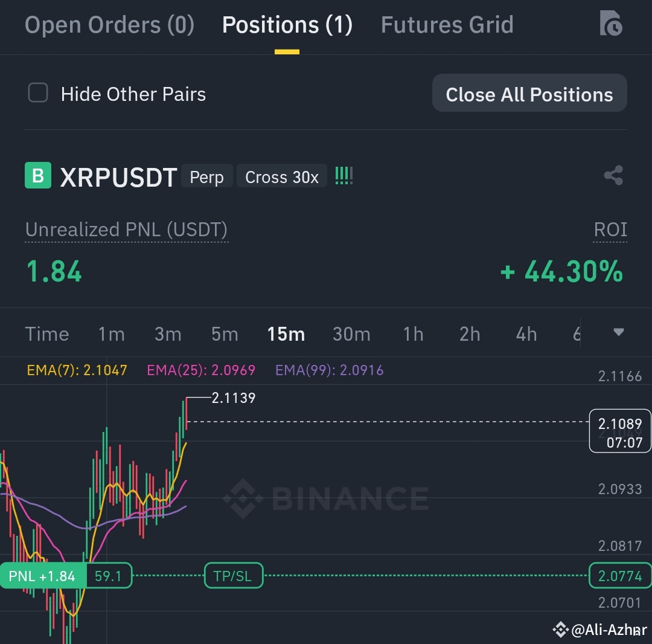Expand more chart timeframes arrow
652x644 pixels.
tap(618, 332)
